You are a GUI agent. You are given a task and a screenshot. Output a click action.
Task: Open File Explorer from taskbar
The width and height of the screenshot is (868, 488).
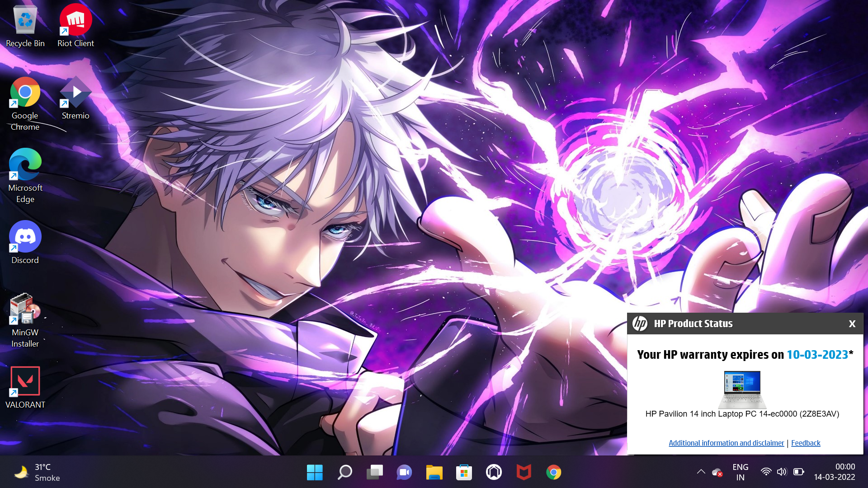(434, 472)
